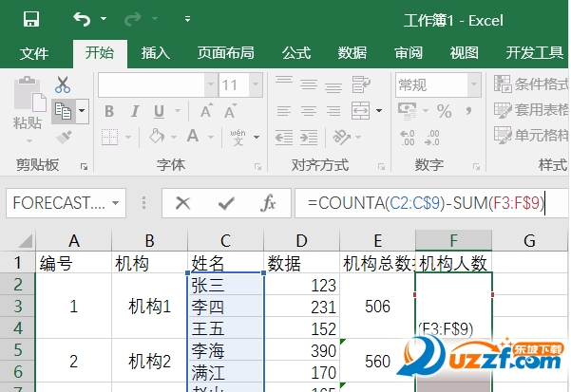Open Insert Function fx dialog
This screenshot has width=571, height=392.
(269, 202)
